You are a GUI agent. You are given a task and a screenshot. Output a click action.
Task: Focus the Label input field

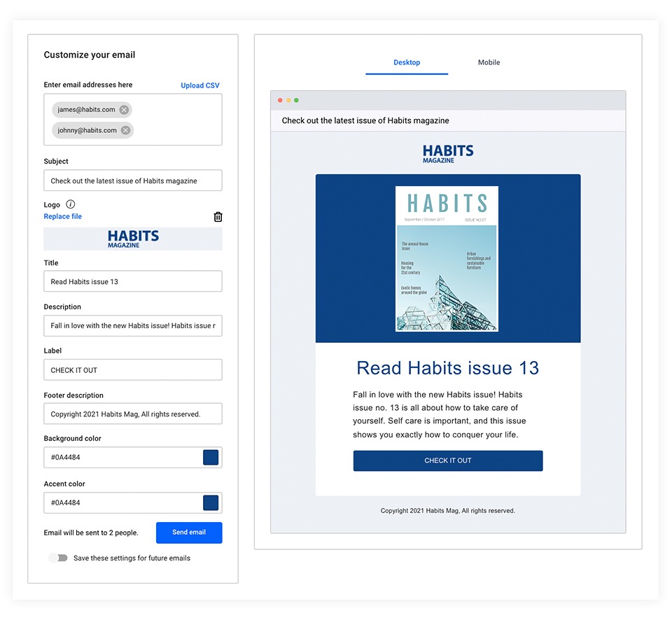(x=133, y=369)
